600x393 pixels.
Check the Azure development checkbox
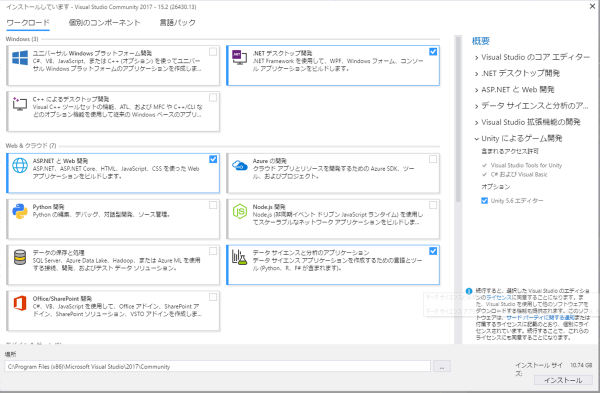[x=433, y=159]
